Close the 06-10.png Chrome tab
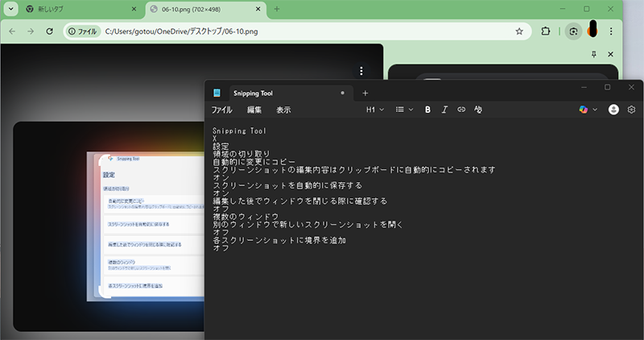This screenshot has height=340, width=644. point(258,9)
